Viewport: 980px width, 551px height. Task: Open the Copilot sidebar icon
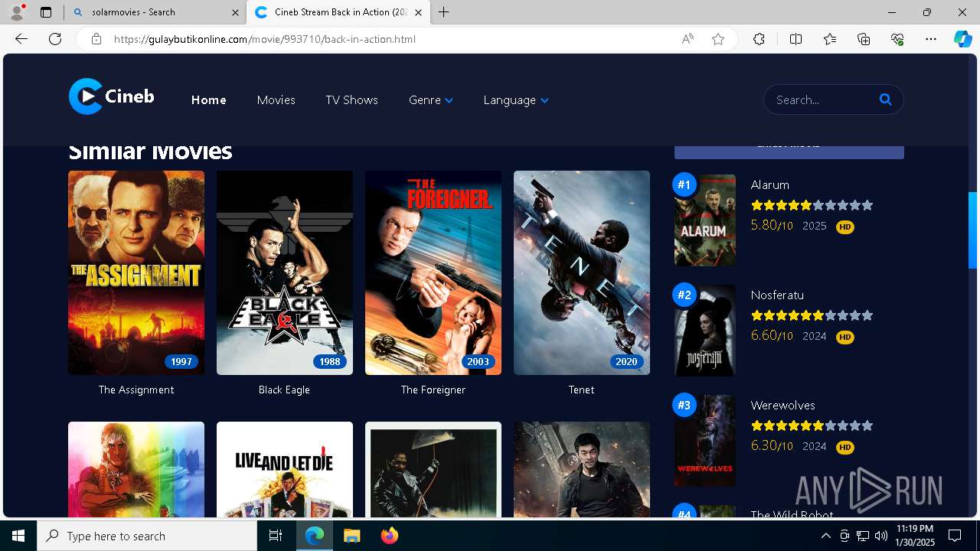(962, 39)
